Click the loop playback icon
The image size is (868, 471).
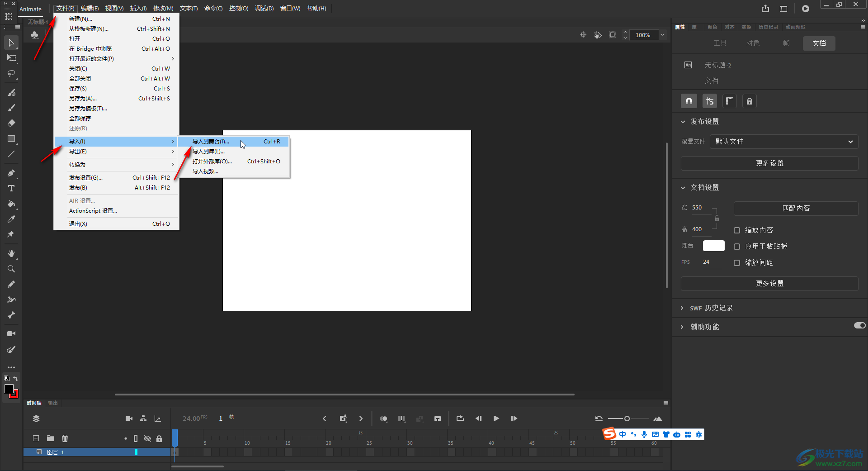point(460,419)
